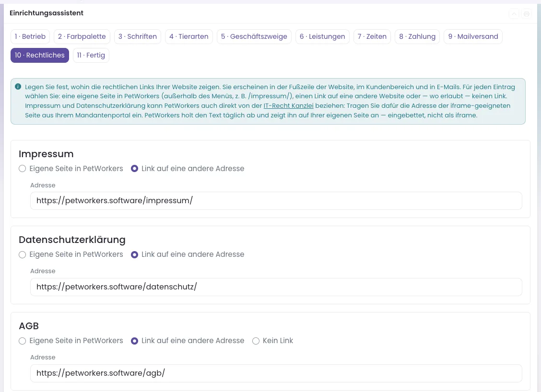Viewport: 541px width, 392px height.
Task: Go to step 1 · Betrieb
Action: coord(30,36)
